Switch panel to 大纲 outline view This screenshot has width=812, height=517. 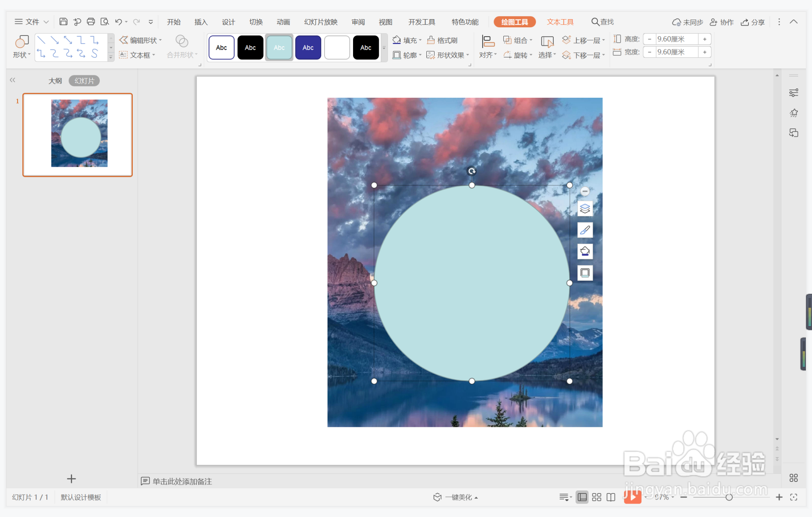tap(55, 81)
